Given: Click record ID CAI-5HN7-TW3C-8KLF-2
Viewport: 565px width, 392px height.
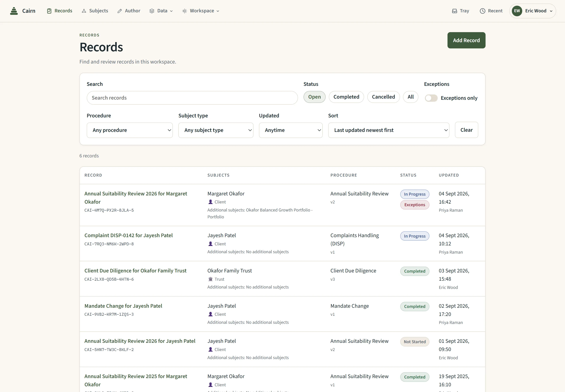Looking at the screenshot, I should click(109, 349).
